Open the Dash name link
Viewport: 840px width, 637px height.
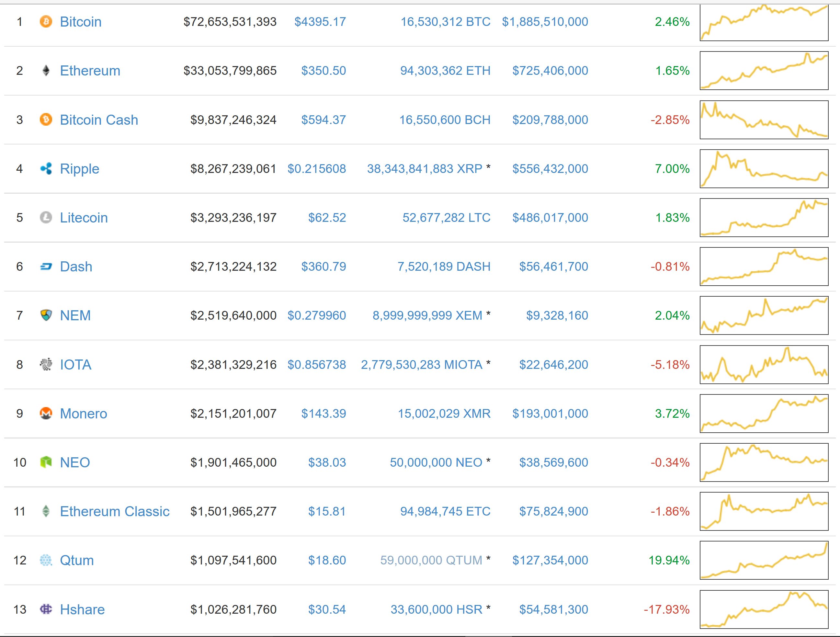click(76, 267)
